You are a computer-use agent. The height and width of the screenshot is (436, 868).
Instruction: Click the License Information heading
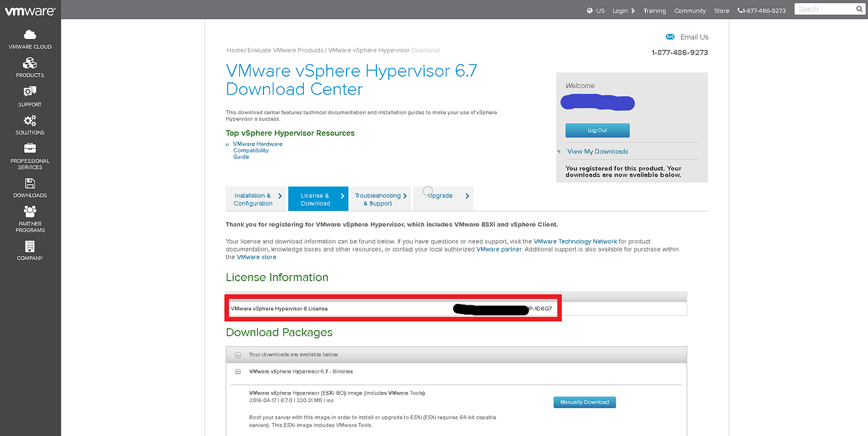click(x=277, y=277)
